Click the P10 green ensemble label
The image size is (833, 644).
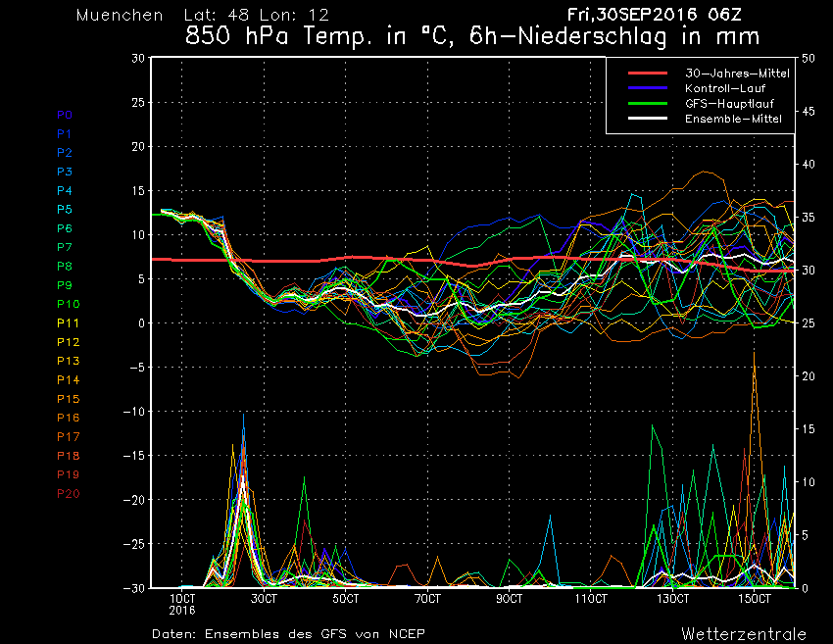coord(68,305)
